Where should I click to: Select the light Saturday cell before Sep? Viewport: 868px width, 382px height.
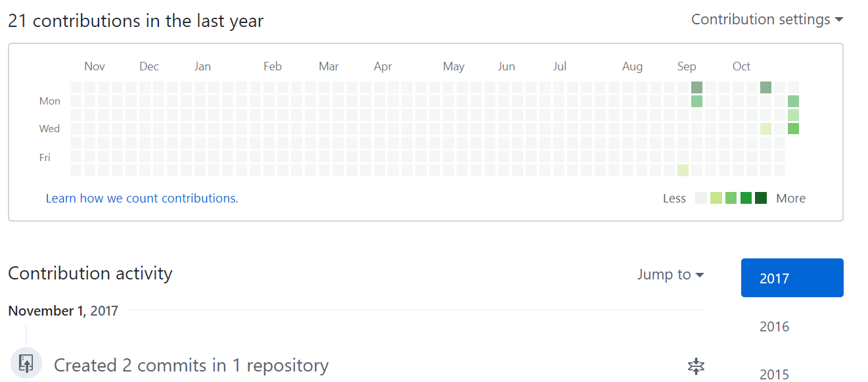pos(683,170)
